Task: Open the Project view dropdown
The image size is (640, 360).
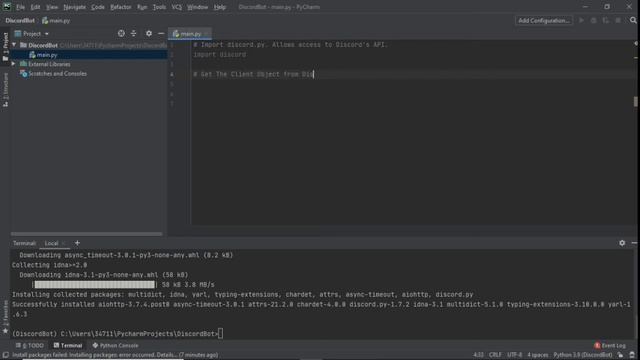Action: point(31,33)
